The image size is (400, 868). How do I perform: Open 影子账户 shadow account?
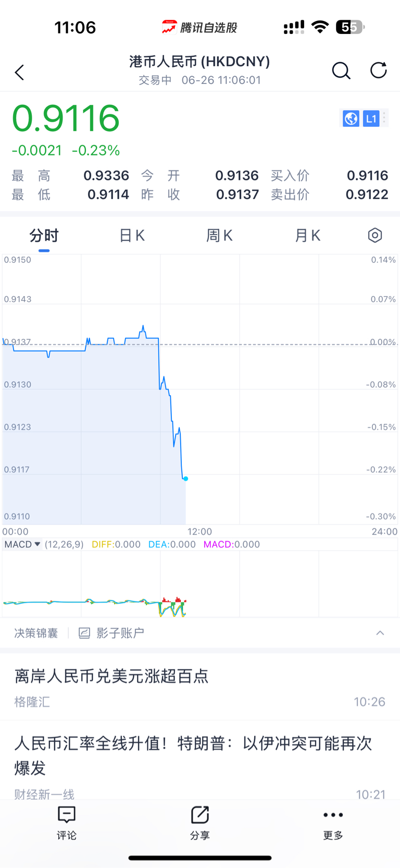pos(111,633)
